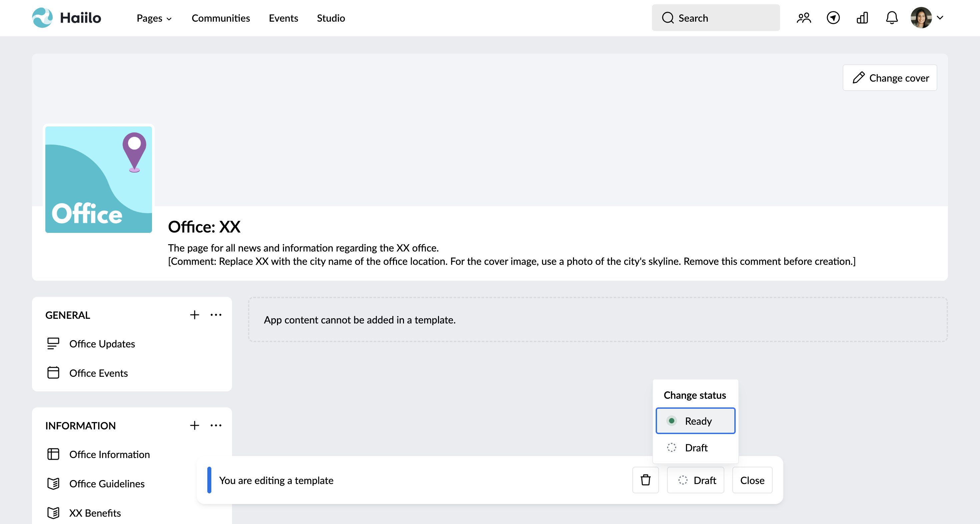
Task: Toggle Draft status in the bottom bar
Action: point(695,480)
